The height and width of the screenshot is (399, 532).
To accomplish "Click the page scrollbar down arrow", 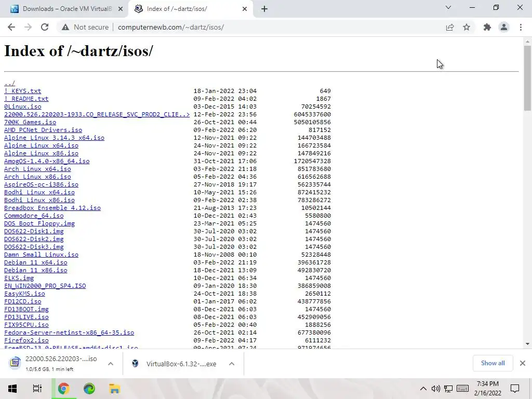I will [527, 344].
